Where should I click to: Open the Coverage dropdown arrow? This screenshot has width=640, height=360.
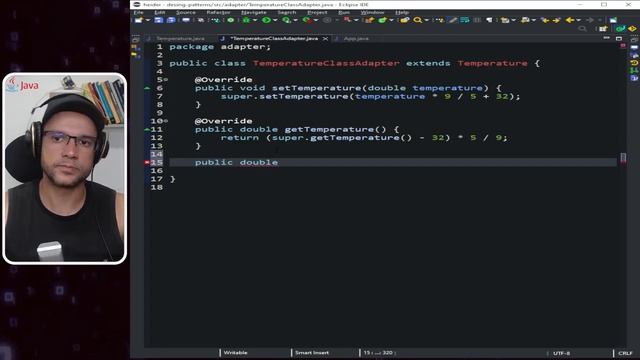296,20
